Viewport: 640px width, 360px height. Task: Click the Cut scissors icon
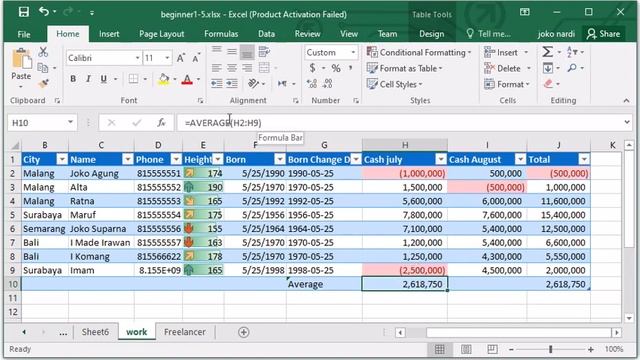click(43, 52)
